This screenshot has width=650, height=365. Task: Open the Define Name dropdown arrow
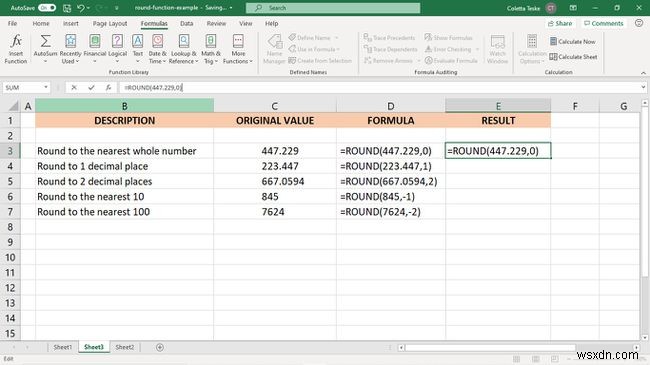[x=336, y=38]
